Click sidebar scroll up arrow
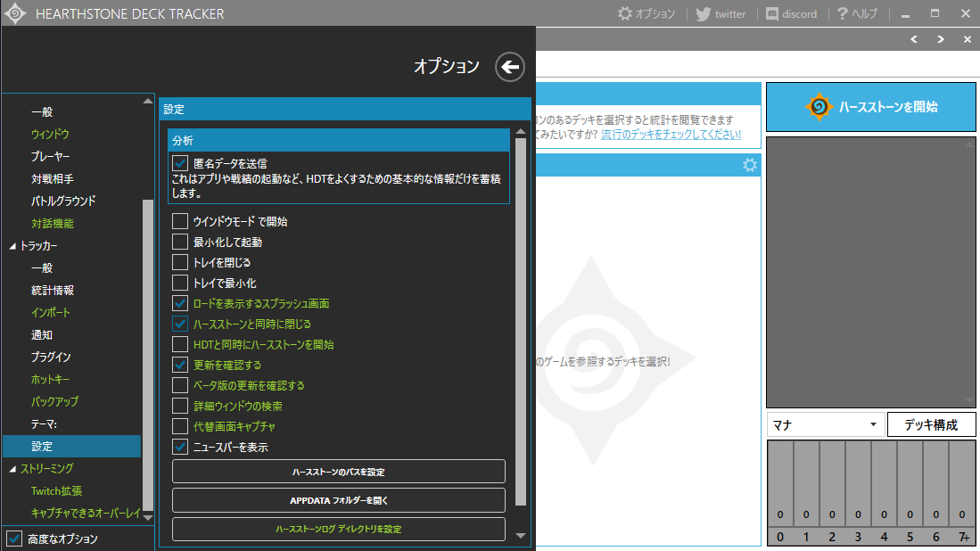 148,101
